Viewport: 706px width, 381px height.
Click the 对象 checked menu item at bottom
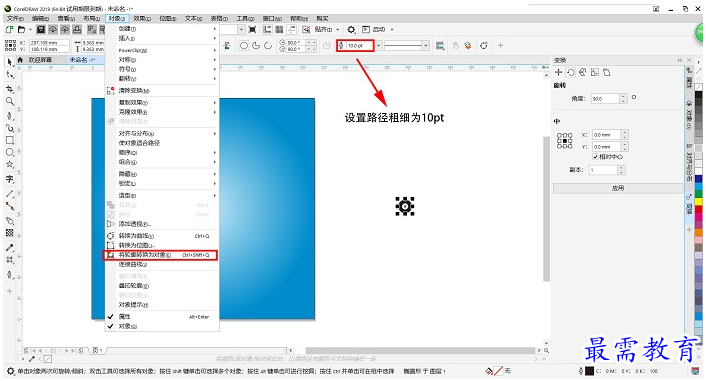[162, 326]
